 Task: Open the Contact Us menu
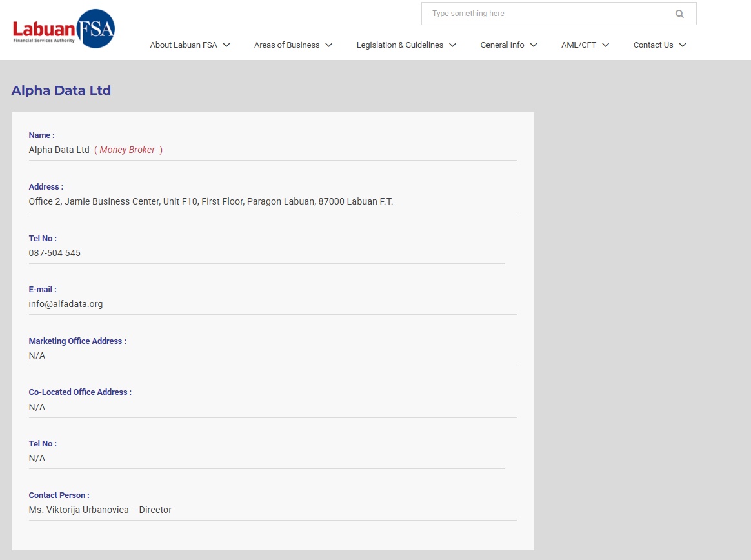click(x=654, y=45)
